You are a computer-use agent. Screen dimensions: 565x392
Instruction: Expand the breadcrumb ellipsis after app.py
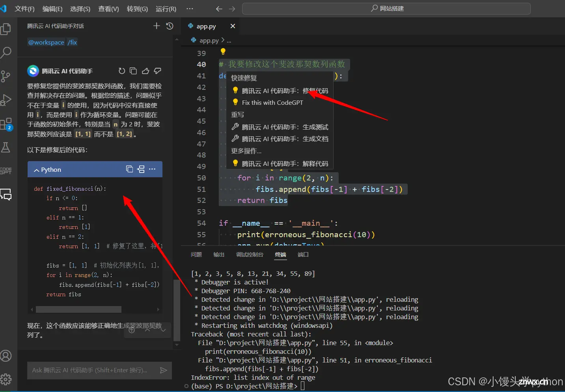click(229, 40)
